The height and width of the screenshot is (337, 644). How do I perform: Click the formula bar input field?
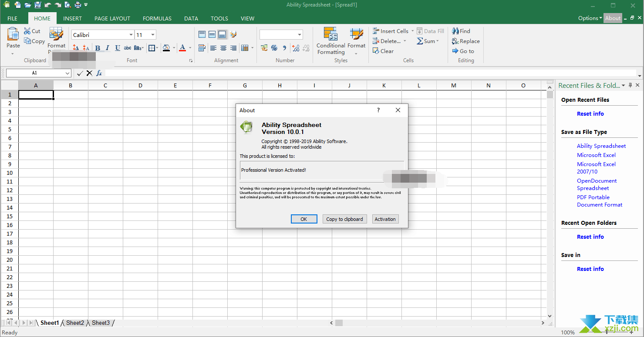(370, 73)
